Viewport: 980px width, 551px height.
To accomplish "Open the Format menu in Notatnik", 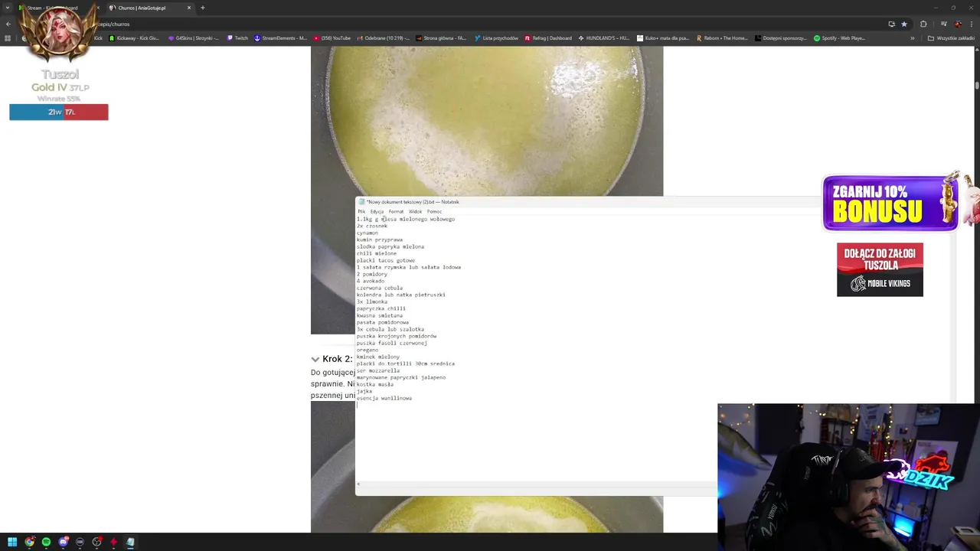I will [x=396, y=211].
